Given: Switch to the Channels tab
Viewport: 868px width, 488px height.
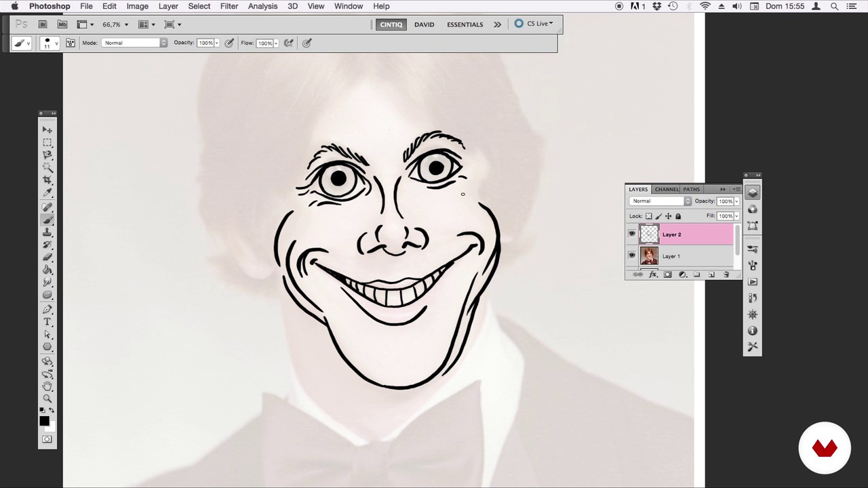Looking at the screenshot, I should 667,189.
